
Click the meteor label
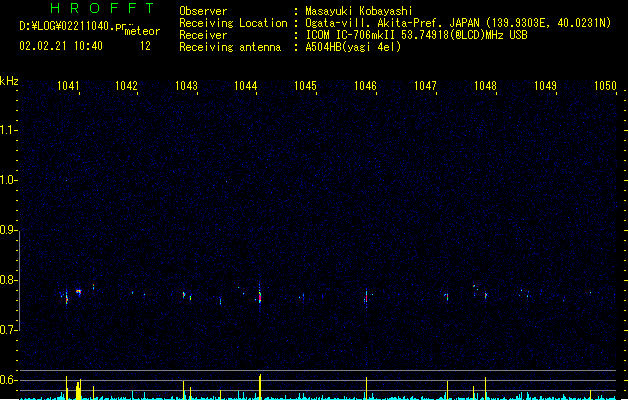(142, 31)
